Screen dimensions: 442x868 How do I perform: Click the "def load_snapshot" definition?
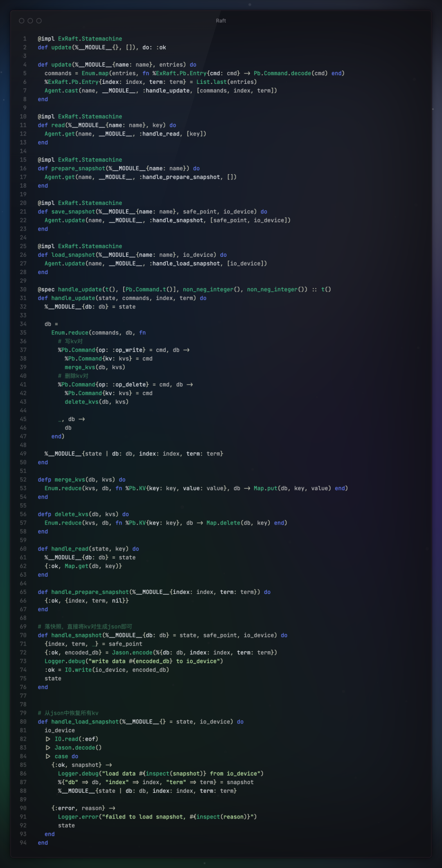(67, 255)
